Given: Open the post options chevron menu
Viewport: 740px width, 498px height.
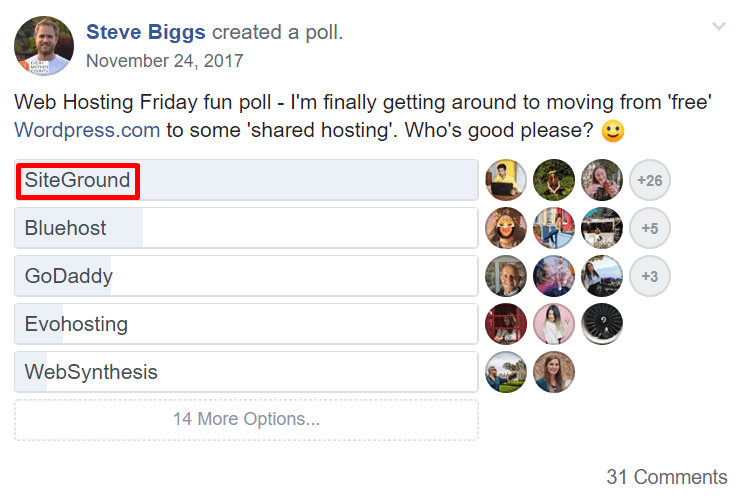Looking at the screenshot, I should tap(718, 27).
